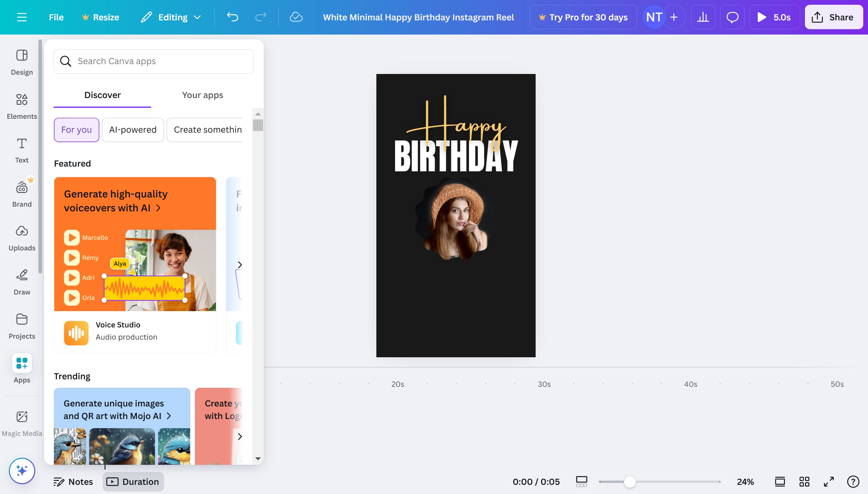
Task: Toggle the Duration button in the footer
Action: point(133,481)
